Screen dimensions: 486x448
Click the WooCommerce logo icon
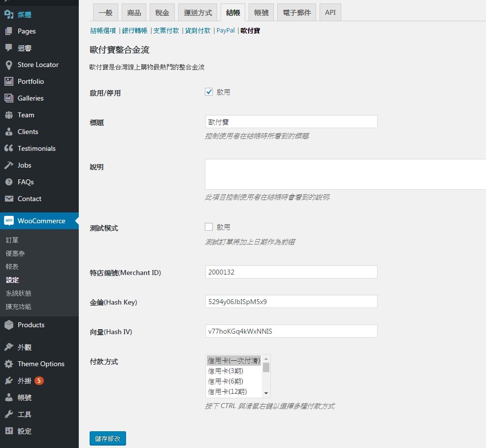point(9,221)
